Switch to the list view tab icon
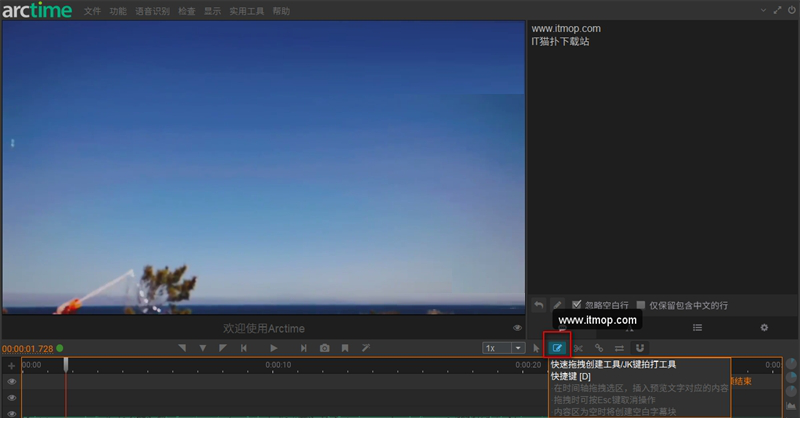800x434 pixels. pyautogui.click(x=697, y=327)
